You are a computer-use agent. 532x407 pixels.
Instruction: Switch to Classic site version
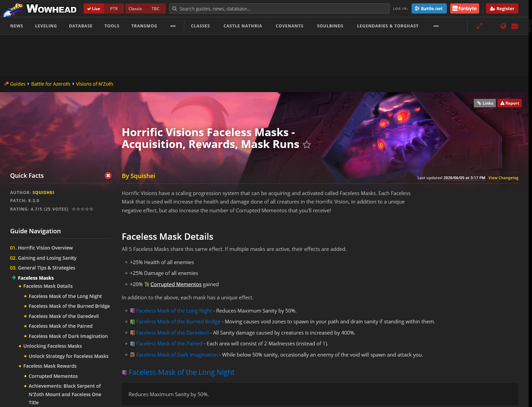(135, 9)
